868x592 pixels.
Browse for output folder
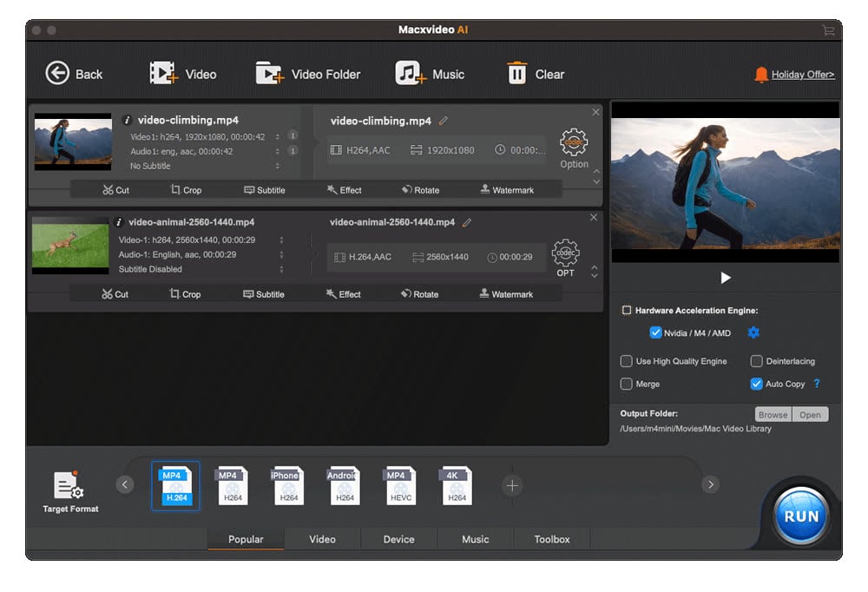(x=773, y=414)
